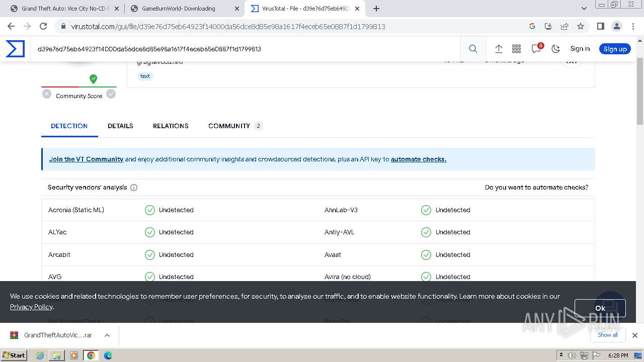Click the share page icon in address bar
Viewport: 644px width, 362px height.
coord(565,26)
